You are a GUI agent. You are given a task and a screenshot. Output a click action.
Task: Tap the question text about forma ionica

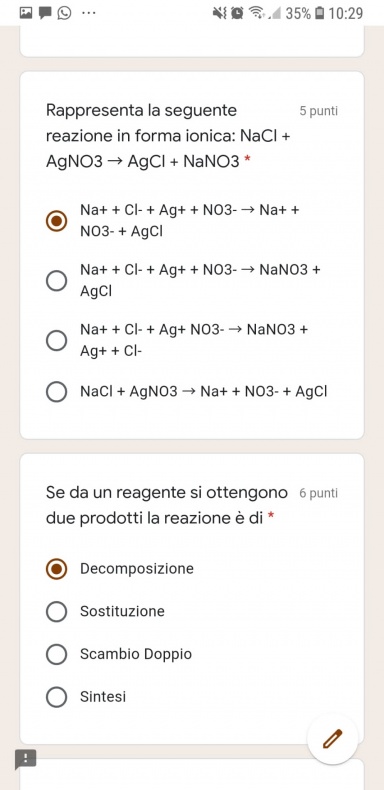pyautogui.click(x=168, y=136)
